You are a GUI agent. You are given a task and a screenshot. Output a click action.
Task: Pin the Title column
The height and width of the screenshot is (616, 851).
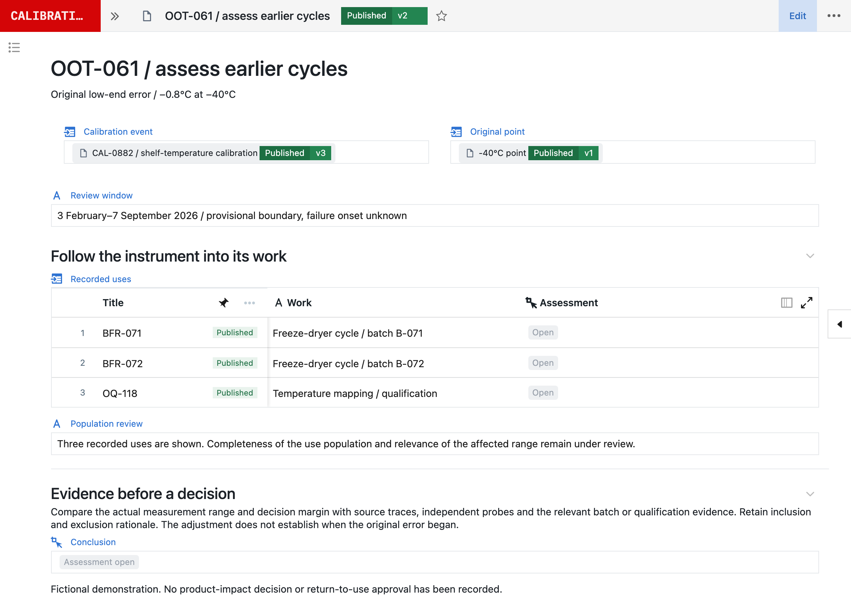224,302
